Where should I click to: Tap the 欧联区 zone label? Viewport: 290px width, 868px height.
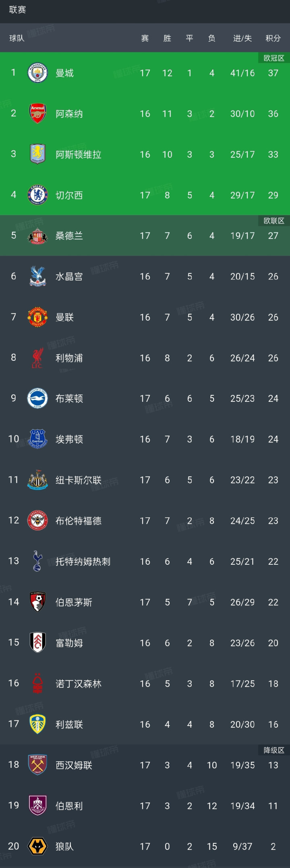pyautogui.click(x=274, y=221)
